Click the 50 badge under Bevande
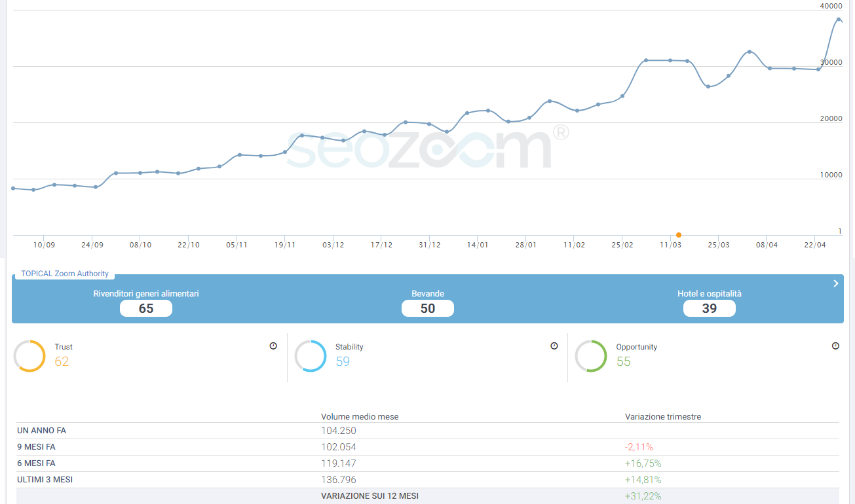Viewport: 855px width, 504px height. [x=428, y=308]
